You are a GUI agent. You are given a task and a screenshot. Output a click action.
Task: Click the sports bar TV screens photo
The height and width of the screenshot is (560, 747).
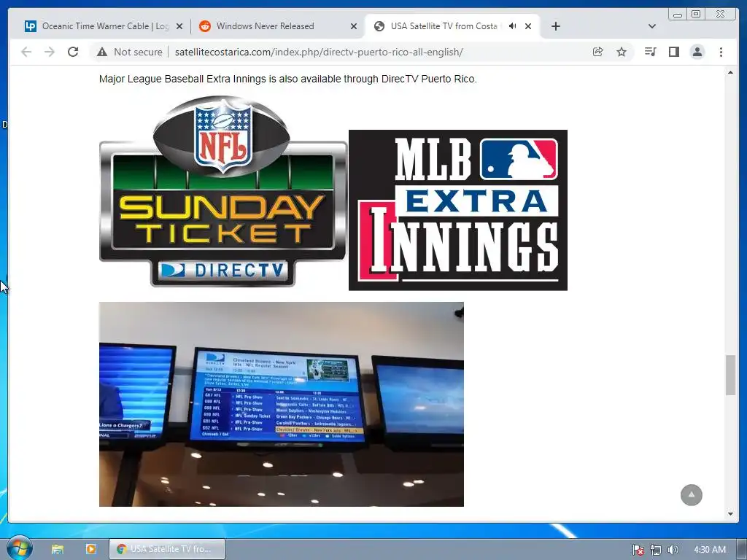click(x=281, y=404)
